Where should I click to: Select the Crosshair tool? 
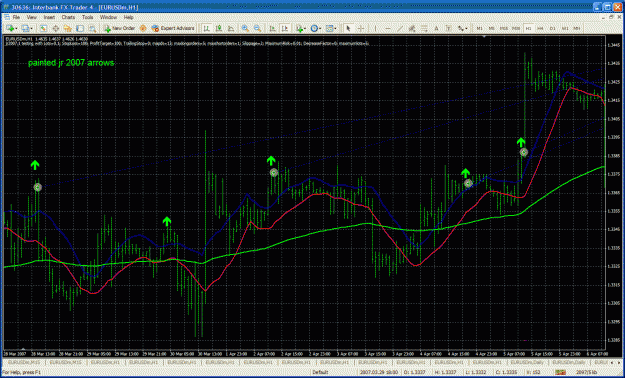click(x=361, y=28)
